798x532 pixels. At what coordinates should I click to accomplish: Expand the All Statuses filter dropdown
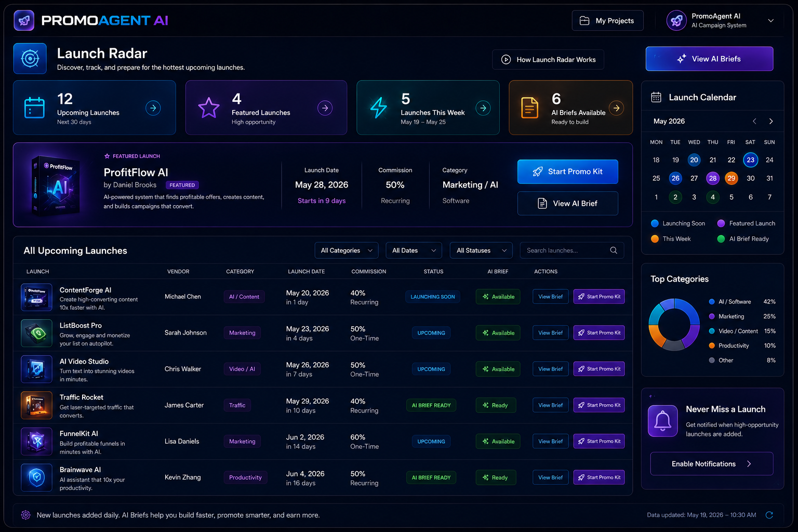point(481,250)
